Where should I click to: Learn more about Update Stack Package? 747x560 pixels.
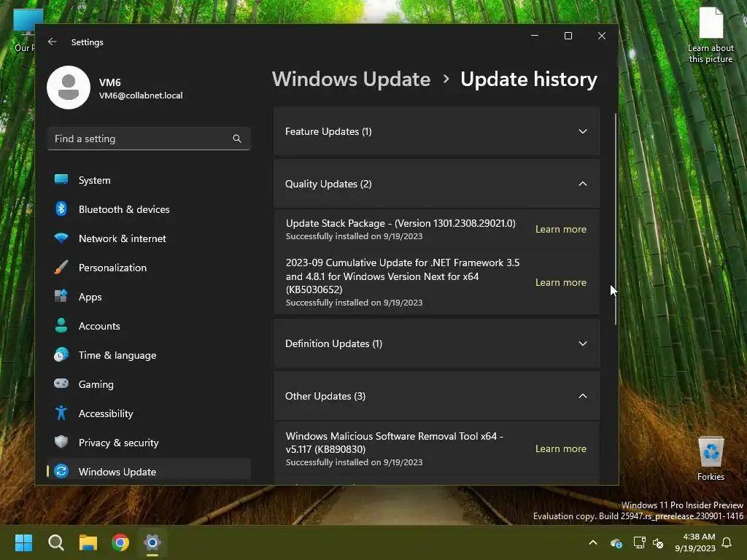pyautogui.click(x=561, y=229)
